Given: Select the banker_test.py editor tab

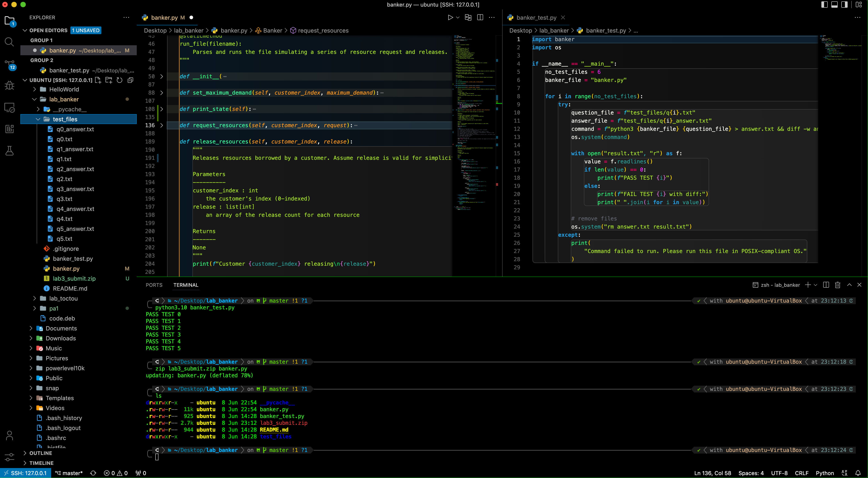Looking at the screenshot, I should (x=536, y=17).
